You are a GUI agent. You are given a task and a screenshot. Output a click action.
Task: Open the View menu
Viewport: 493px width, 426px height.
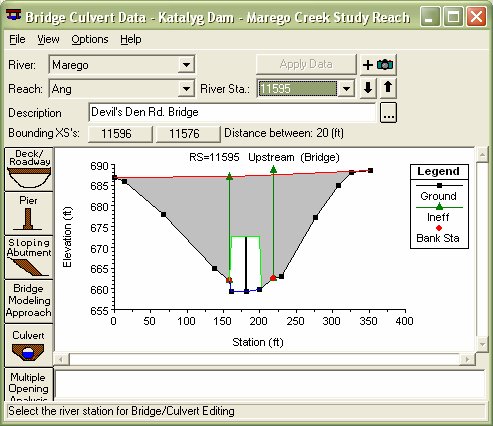point(48,39)
